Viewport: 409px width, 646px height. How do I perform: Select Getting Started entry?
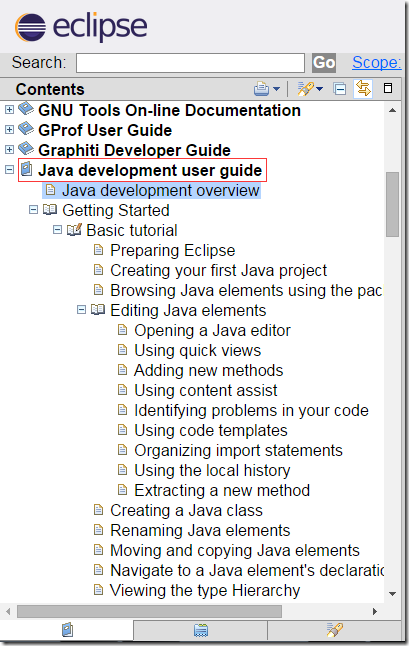click(x=116, y=211)
